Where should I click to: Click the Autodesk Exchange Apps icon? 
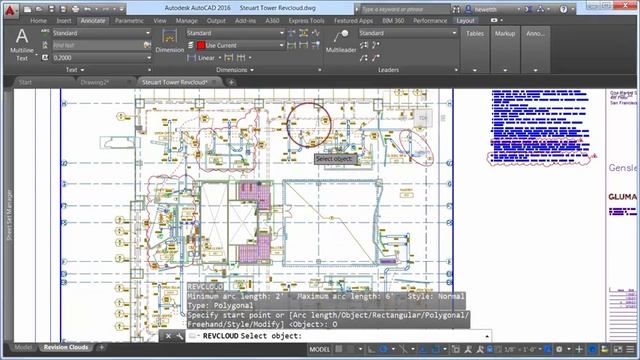529,9
